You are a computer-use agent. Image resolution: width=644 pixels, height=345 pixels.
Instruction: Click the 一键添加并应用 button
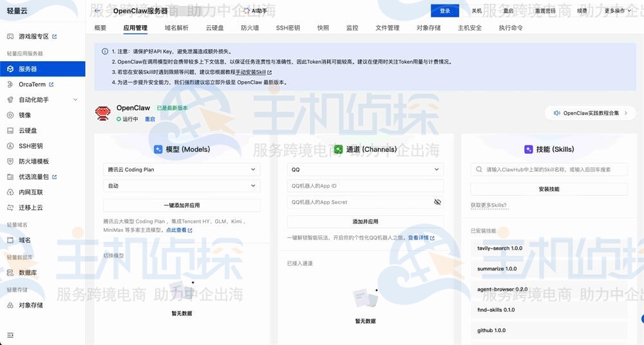point(182,205)
